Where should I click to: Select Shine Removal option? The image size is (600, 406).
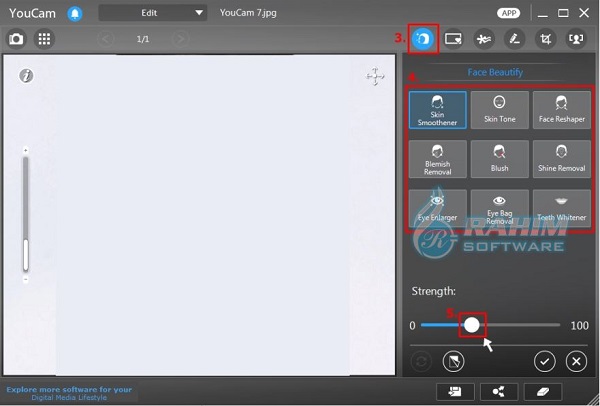(562, 159)
